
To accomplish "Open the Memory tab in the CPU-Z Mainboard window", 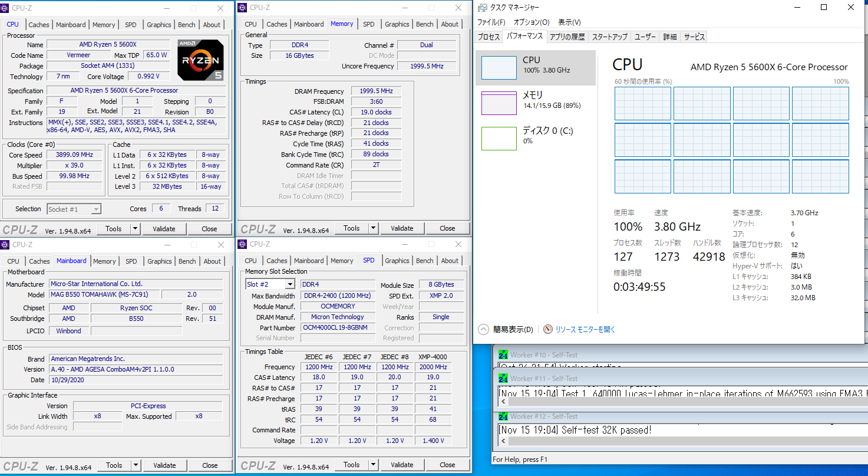I will (x=104, y=261).
